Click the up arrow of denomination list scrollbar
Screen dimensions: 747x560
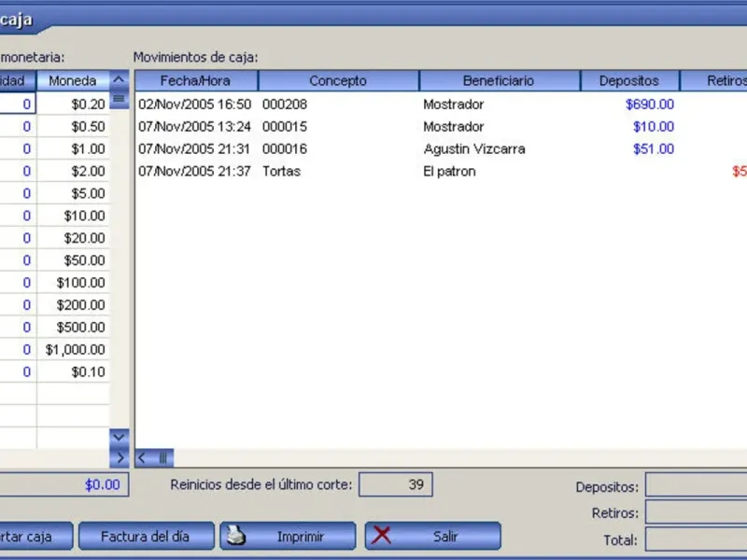[x=120, y=79]
